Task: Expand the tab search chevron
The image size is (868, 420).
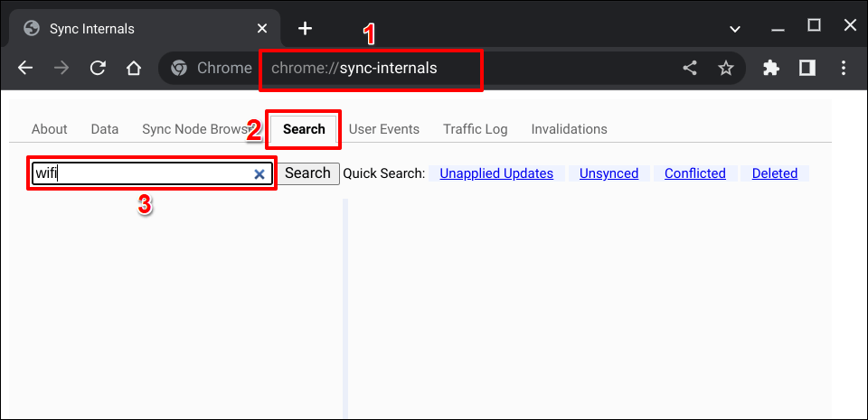Action: [735, 28]
